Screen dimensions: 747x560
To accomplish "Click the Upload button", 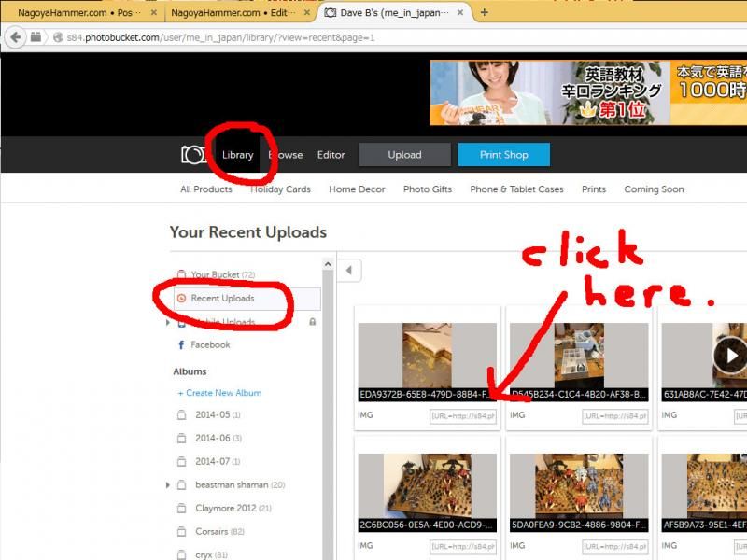I will coord(404,155).
